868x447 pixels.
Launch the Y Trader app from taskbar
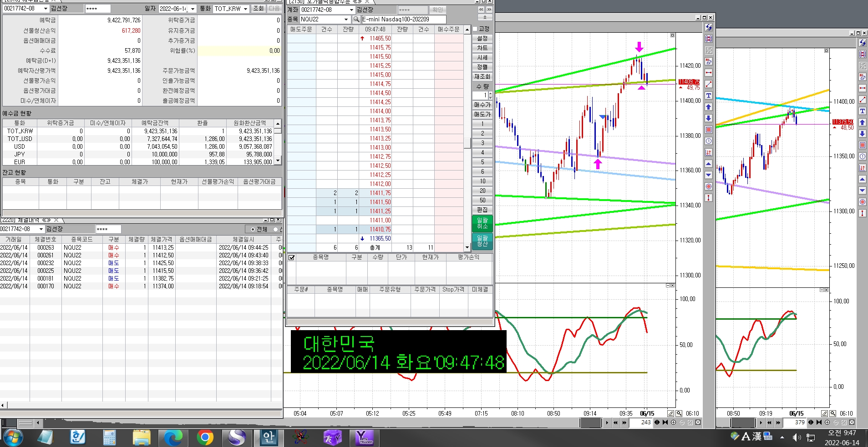click(364, 437)
